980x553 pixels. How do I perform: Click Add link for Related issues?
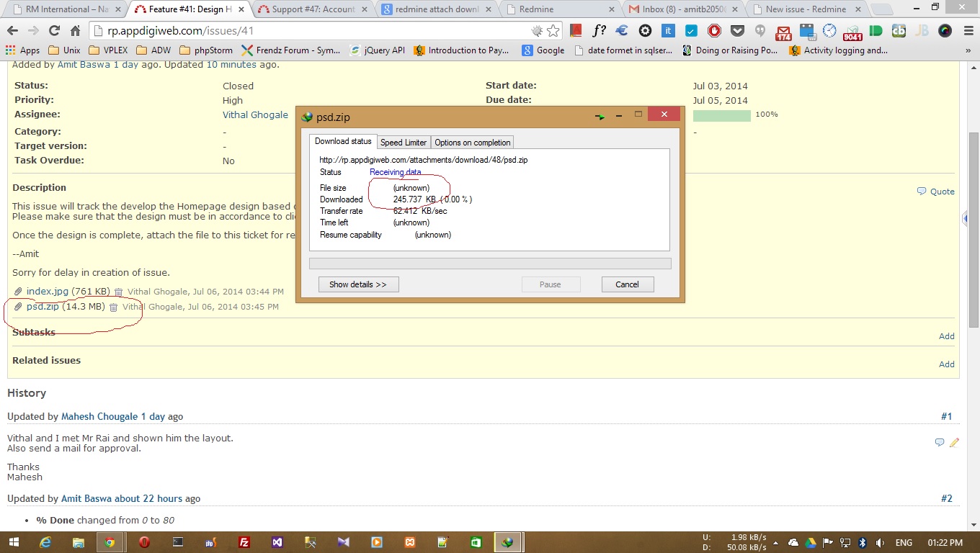(946, 364)
